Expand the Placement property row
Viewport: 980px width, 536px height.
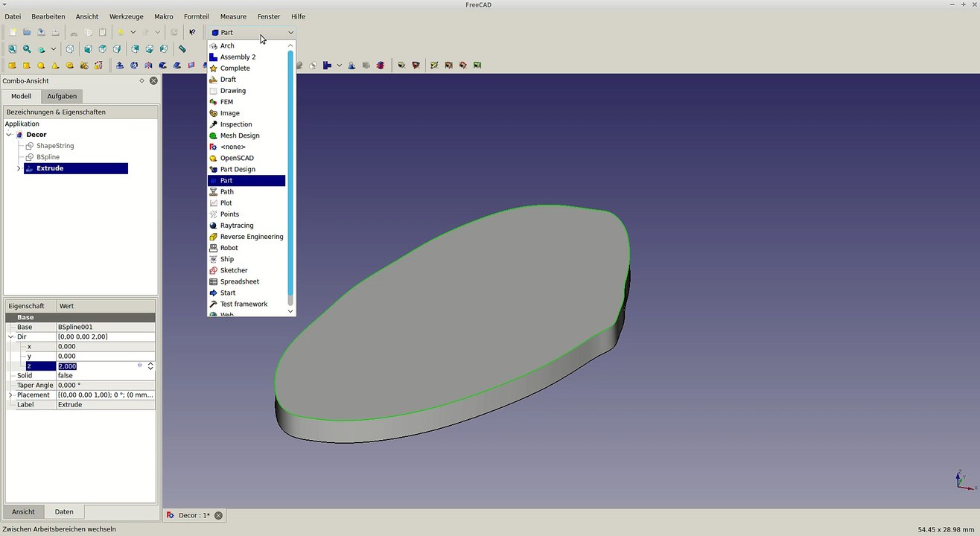pos(10,395)
